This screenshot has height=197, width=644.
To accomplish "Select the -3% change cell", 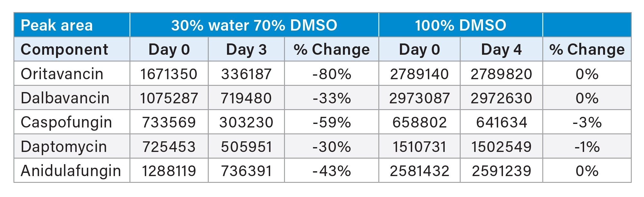I will pos(587,122).
